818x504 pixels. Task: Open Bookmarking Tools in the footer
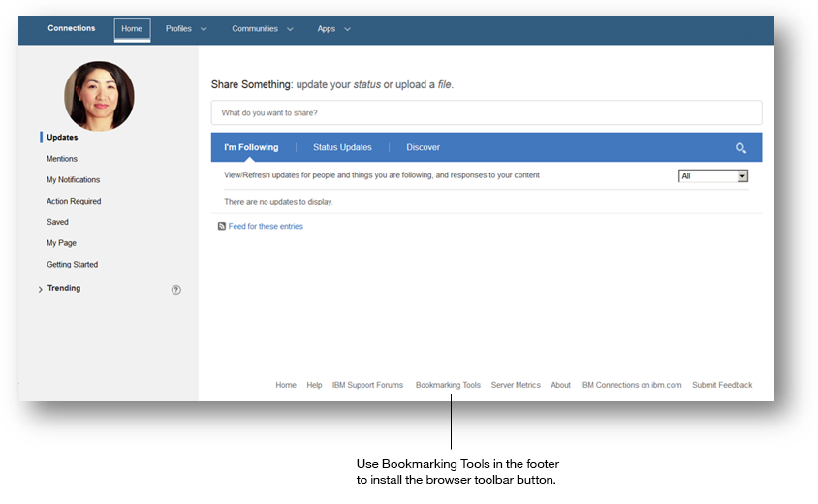point(448,385)
